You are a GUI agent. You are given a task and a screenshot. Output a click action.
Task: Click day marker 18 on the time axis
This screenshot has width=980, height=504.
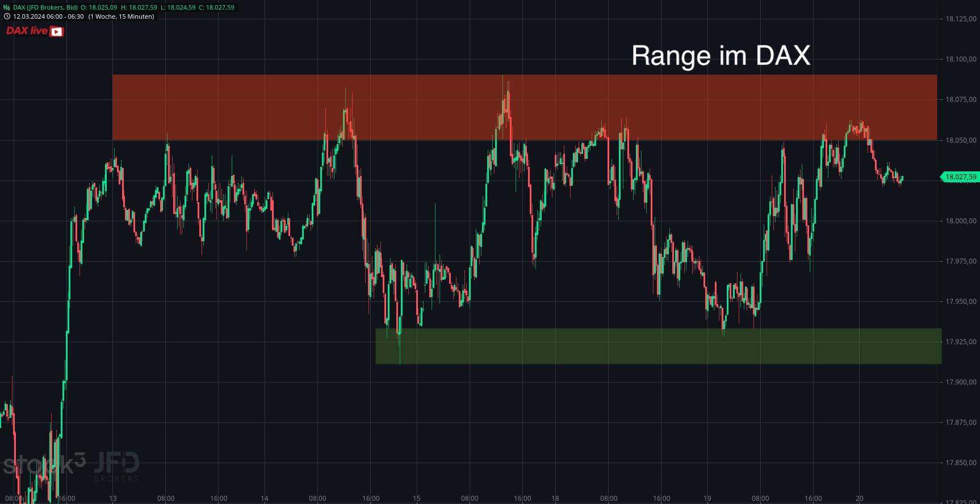(555, 498)
